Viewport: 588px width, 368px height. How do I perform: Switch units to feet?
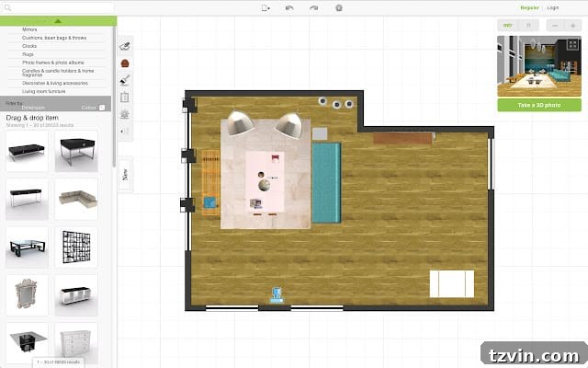click(x=529, y=26)
